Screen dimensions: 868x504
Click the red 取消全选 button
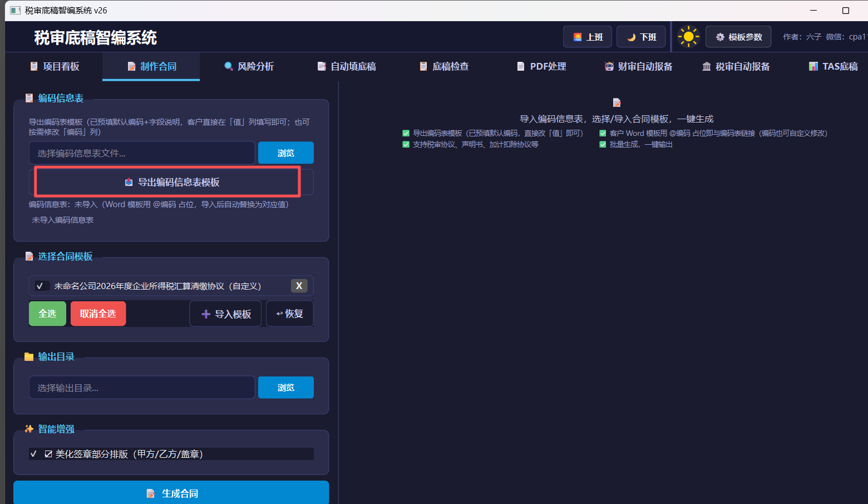98,314
